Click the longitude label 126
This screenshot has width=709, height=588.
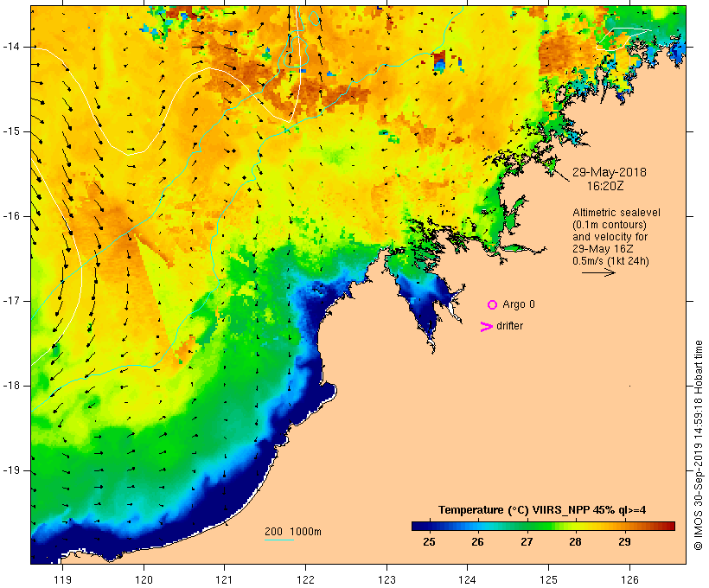tap(629, 580)
